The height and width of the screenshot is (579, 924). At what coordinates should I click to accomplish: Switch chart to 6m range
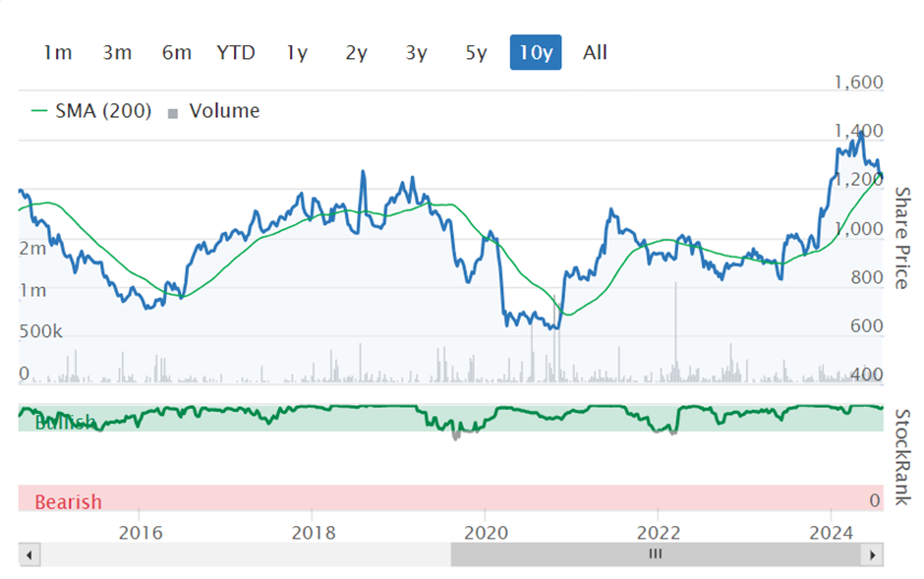(176, 52)
